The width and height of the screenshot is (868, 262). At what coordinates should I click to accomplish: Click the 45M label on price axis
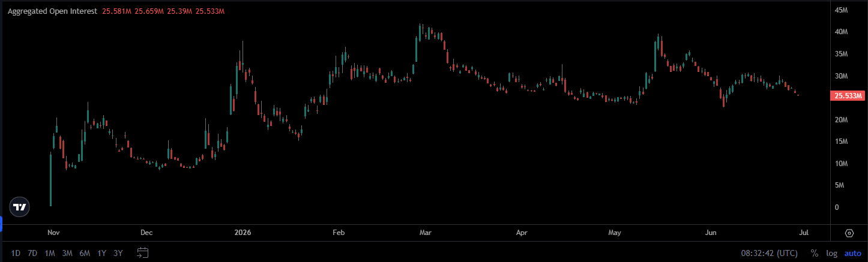[841, 10]
